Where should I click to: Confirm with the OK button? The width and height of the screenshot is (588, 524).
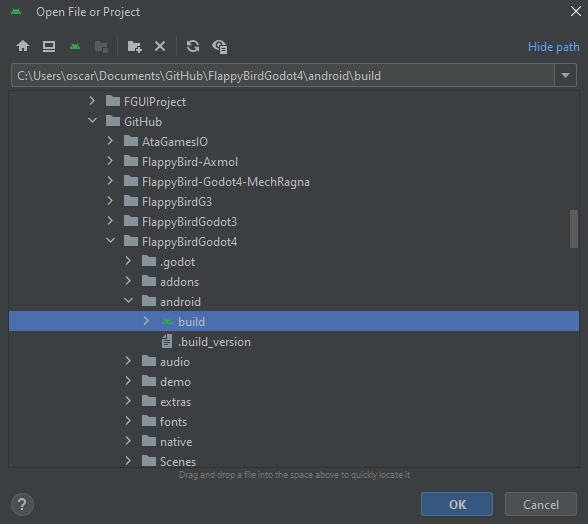click(x=457, y=504)
